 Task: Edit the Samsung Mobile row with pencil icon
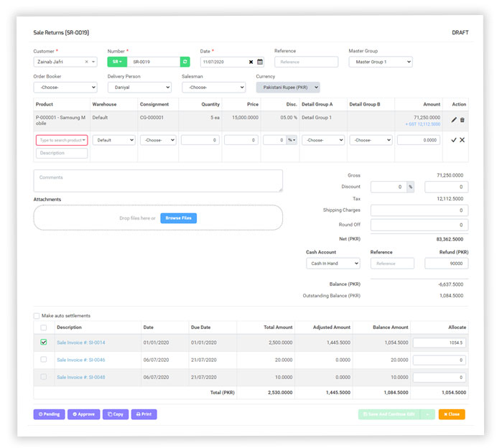(x=454, y=120)
